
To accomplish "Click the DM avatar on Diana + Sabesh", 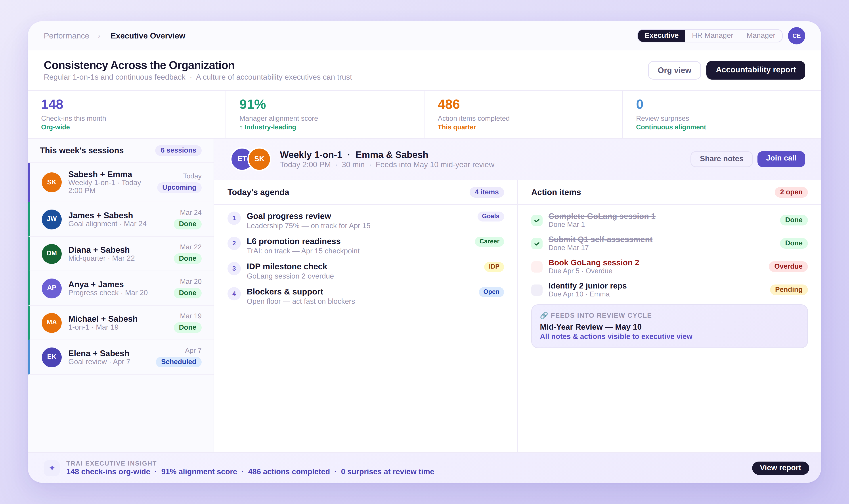I will tap(52, 254).
